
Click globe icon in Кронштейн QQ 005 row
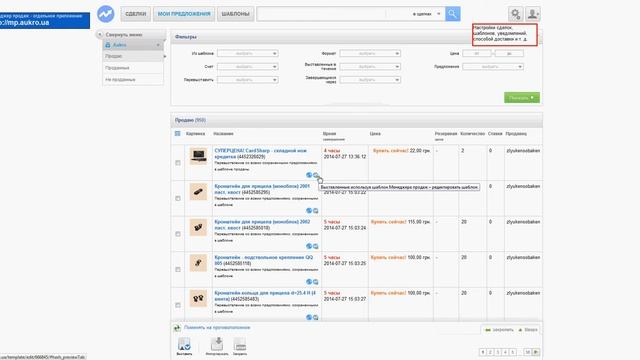(309, 282)
